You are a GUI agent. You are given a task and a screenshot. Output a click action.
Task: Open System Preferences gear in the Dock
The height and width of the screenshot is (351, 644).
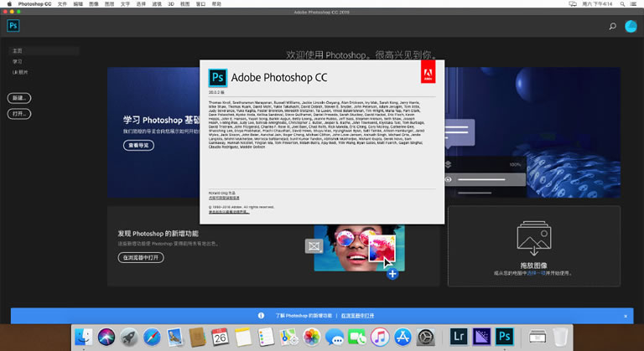pyautogui.click(x=426, y=337)
